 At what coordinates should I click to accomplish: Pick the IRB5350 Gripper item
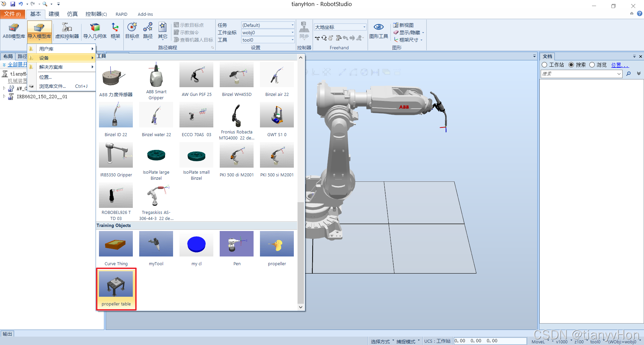click(x=116, y=160)
